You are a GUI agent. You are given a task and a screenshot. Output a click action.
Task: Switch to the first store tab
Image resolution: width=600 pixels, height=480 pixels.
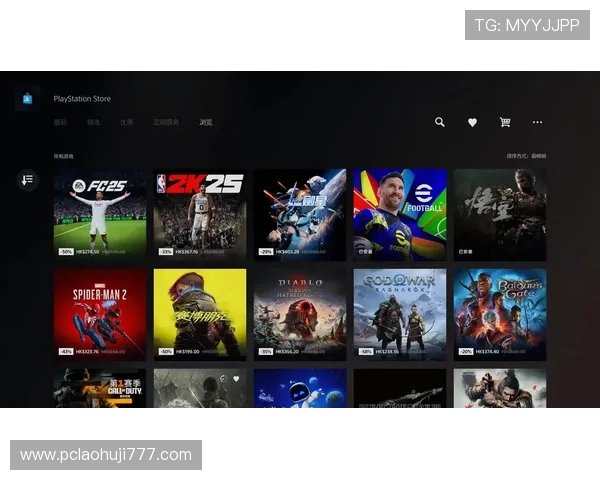coord(60,122)
